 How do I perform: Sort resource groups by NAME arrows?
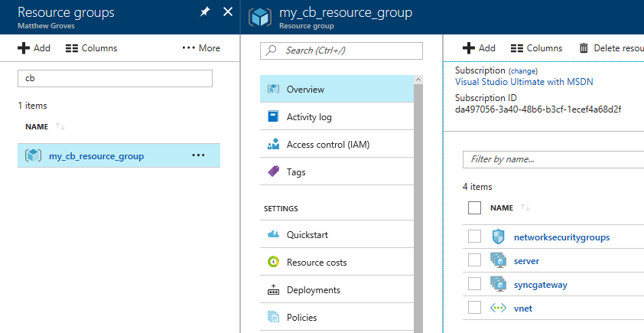click(60, 126)
